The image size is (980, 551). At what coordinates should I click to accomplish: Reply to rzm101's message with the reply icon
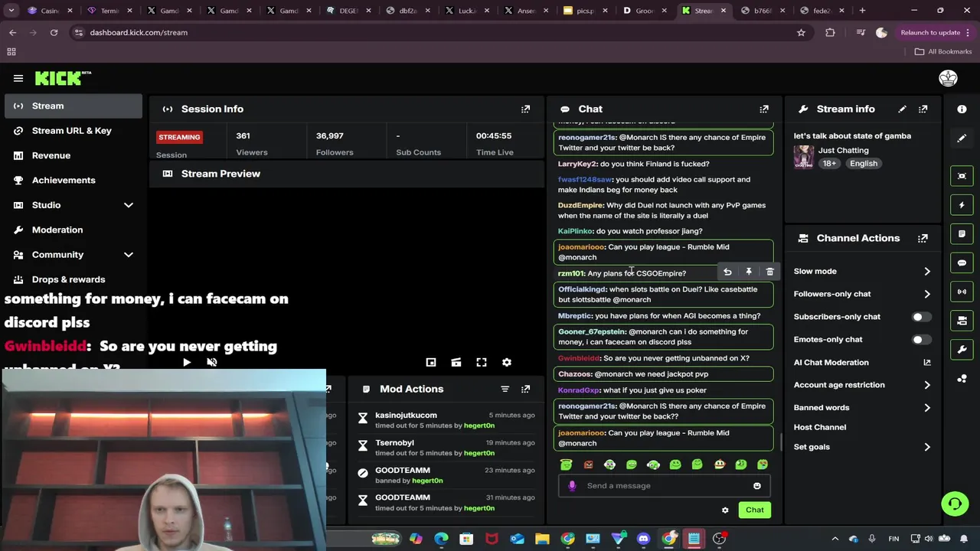[727, 272]
